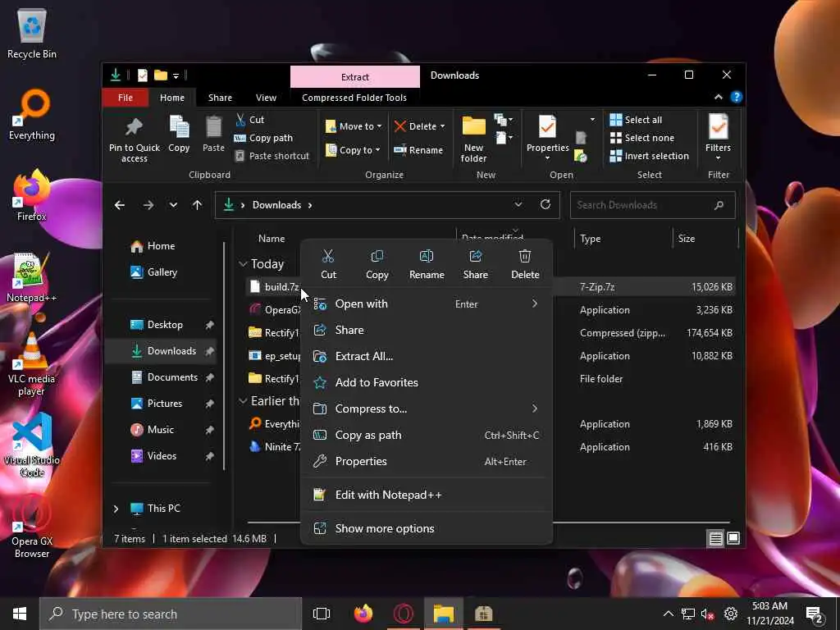Viewport: 840px width, 630px height.
Task: Switch to large icons view in status bar
Action: coord(733,538)
